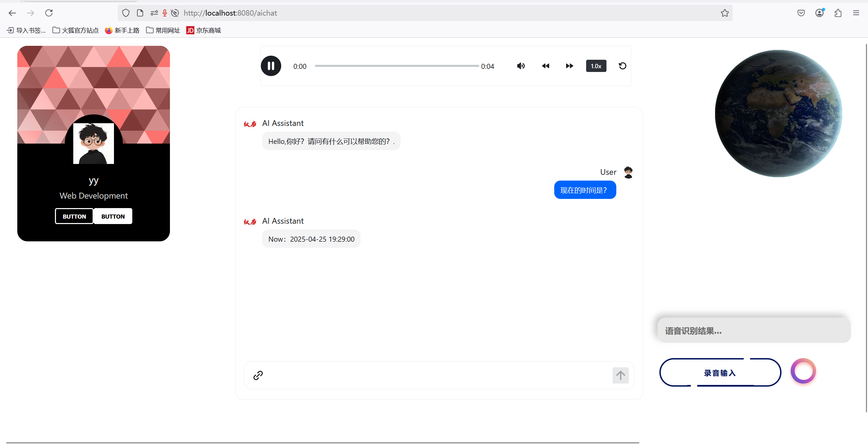Rewind the audio track
Screen dimensions: 868x444
(x=545, y=66)
